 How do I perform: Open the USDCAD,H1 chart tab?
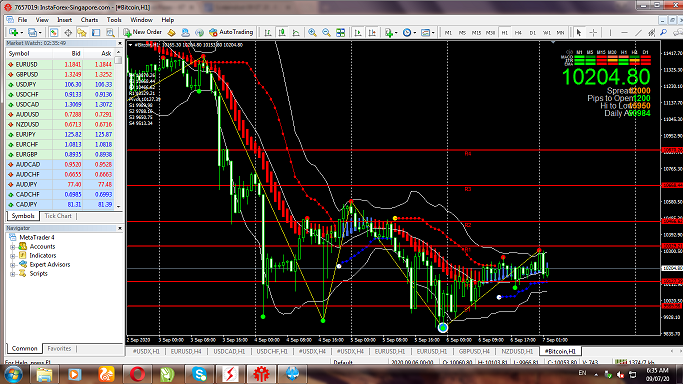click(x=230, y=351)
